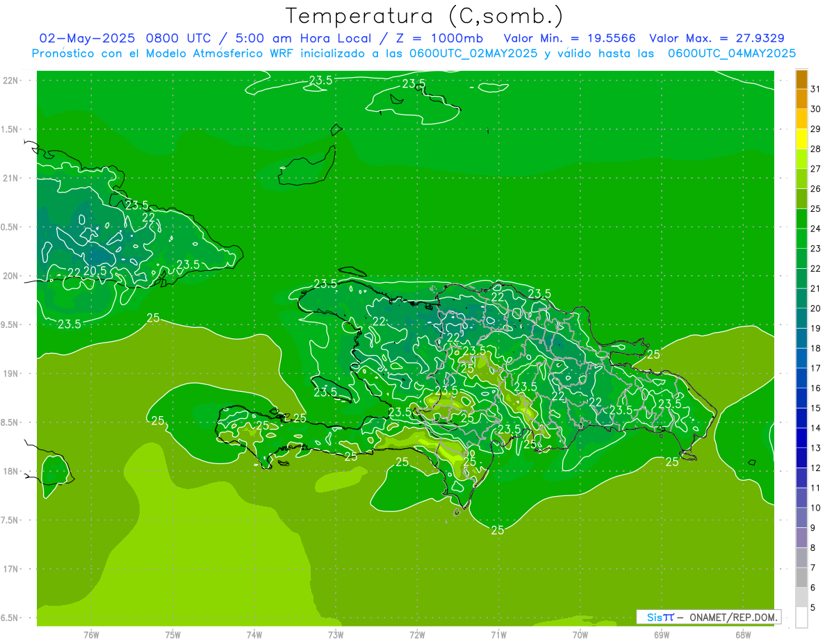The width and height of the screenshot is (834, 644).
Task: Pick the yellow colorbar swatch between 28 and 29
Action: coord(801,139)
